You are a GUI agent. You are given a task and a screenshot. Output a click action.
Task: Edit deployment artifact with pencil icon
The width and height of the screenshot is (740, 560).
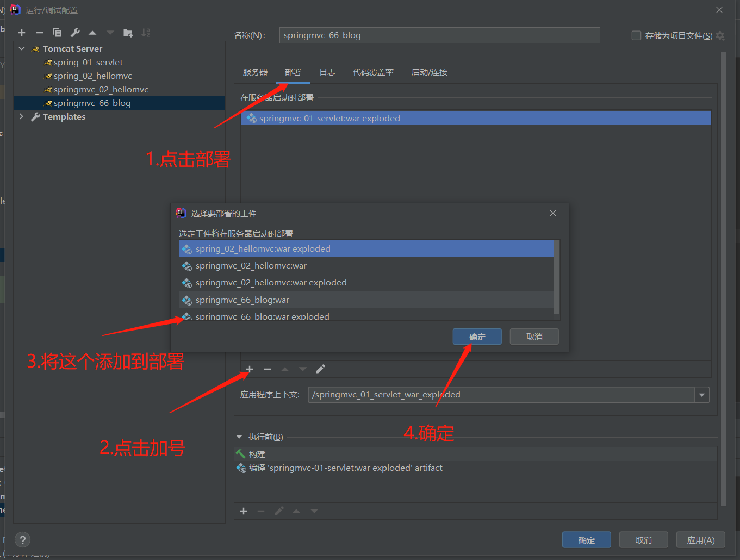321,369
